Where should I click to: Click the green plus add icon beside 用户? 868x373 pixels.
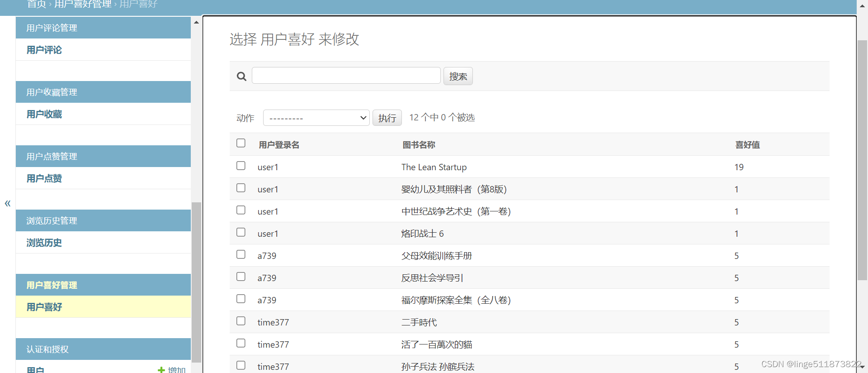(x=161, y=370)
